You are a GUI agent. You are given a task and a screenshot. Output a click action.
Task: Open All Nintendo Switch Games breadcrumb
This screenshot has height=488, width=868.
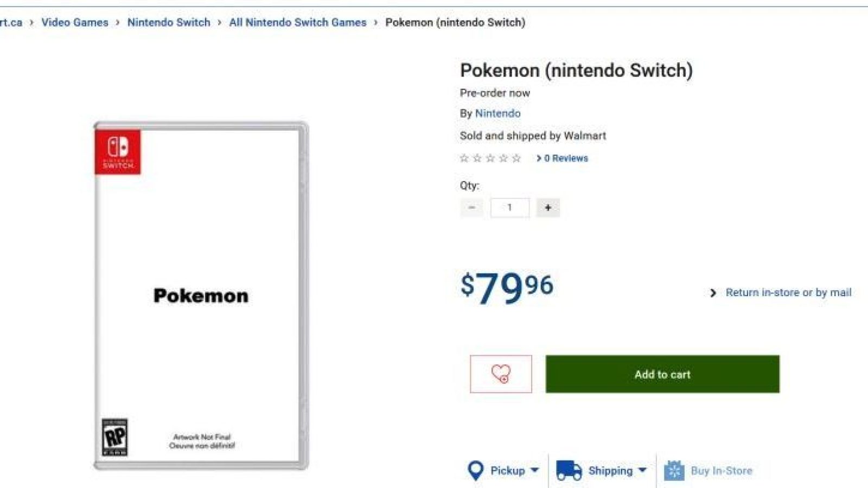coord(298,22)
